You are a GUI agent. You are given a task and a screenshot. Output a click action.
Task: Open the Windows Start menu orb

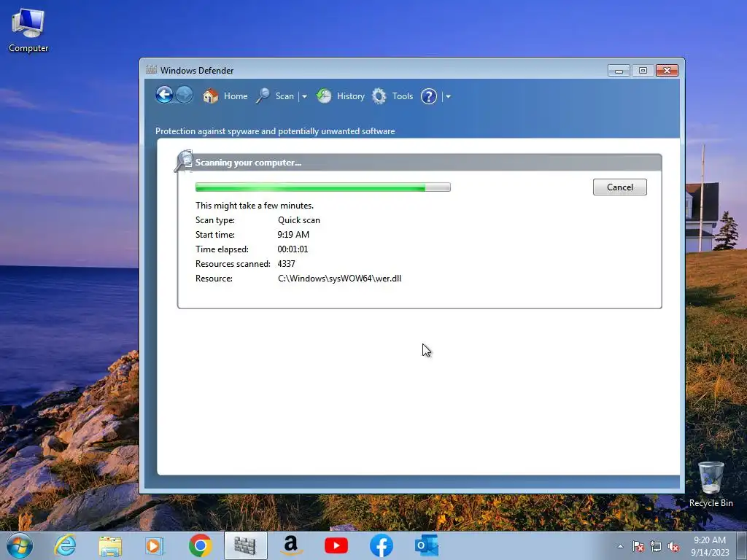pyautogui.click(x=20, y=545)
